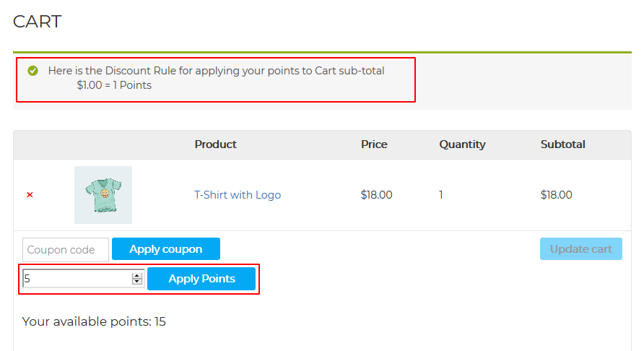Click the Quantity column header
Screen dimensions: 644x351
[x=462, y=144]
